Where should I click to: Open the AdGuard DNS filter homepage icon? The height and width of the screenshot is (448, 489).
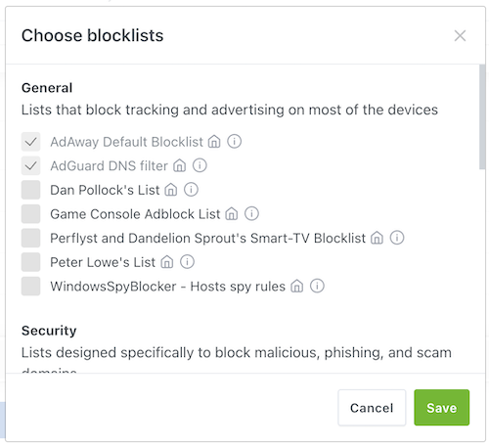[x=179, y=165]
